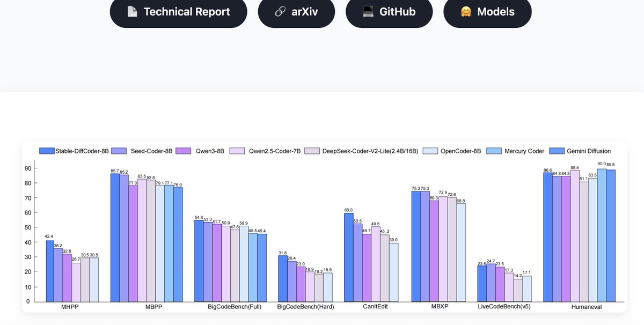Viewport: 644px width, 325px height.
Task: Click the Models link
Action: coord(486,12)
